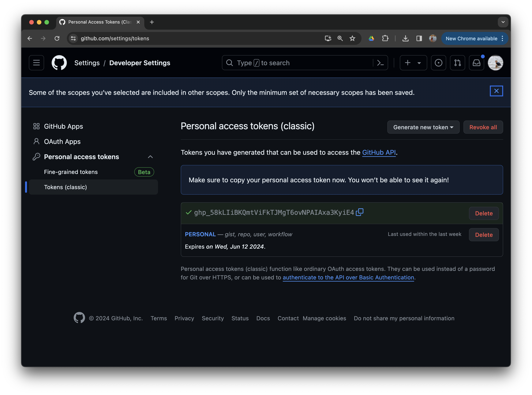Click the browser forward arrow
This screenshot has height=395, width=532.
tap(43, 39)
